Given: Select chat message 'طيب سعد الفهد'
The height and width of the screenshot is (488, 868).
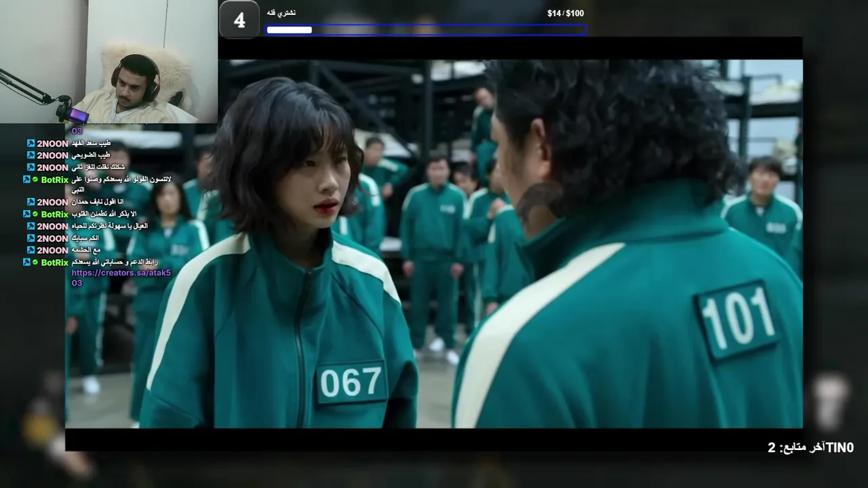Looking at the screenshot, I should click(91, 143).
